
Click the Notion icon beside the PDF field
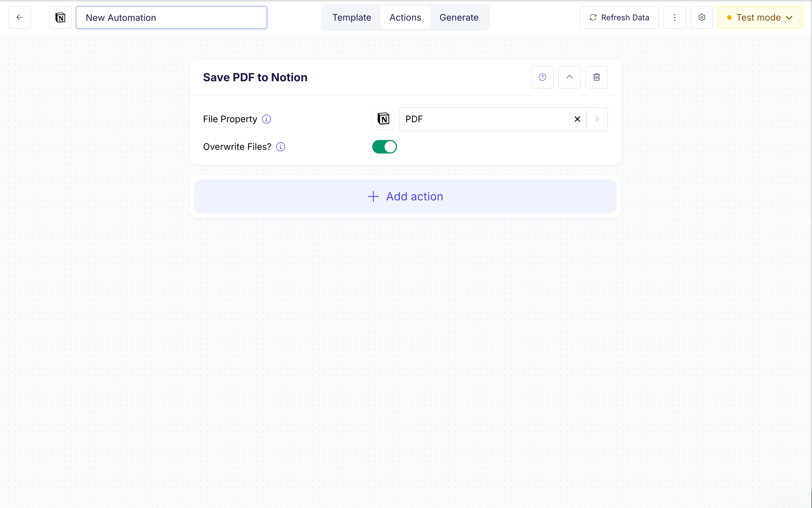383,119
